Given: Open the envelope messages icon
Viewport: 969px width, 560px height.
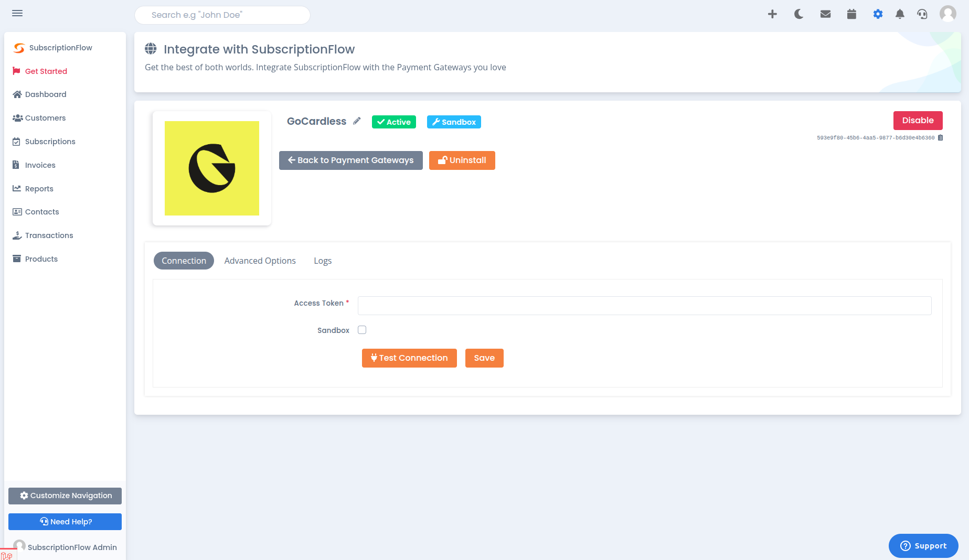Looking at the screenshot, I should tap(825, 14).
